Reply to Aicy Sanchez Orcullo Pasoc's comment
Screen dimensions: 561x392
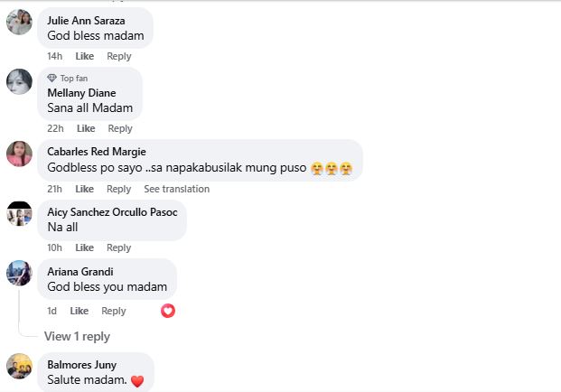click(118, 247)
